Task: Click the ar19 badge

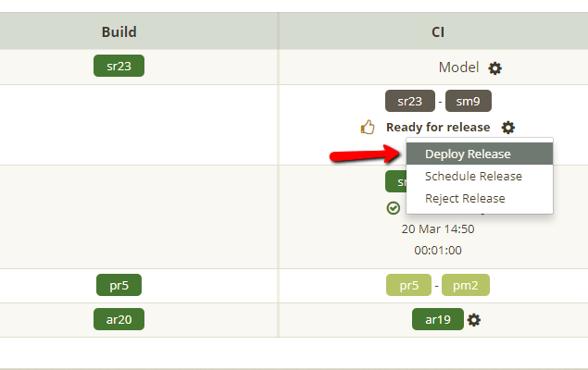Action: pos(438,319)
